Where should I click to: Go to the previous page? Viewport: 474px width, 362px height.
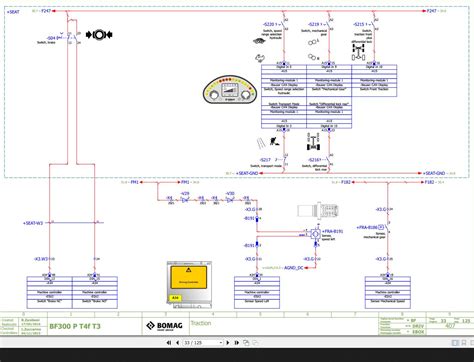[x=177, y=343]
